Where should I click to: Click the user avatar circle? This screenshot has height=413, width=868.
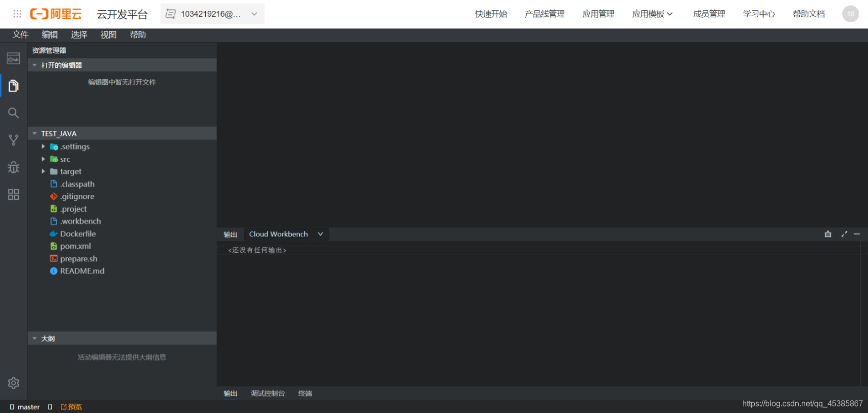(x=851, y=14)
